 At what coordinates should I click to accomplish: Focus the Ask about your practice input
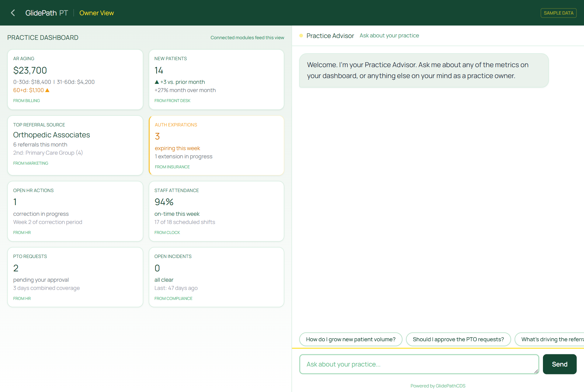coord(419,364)
